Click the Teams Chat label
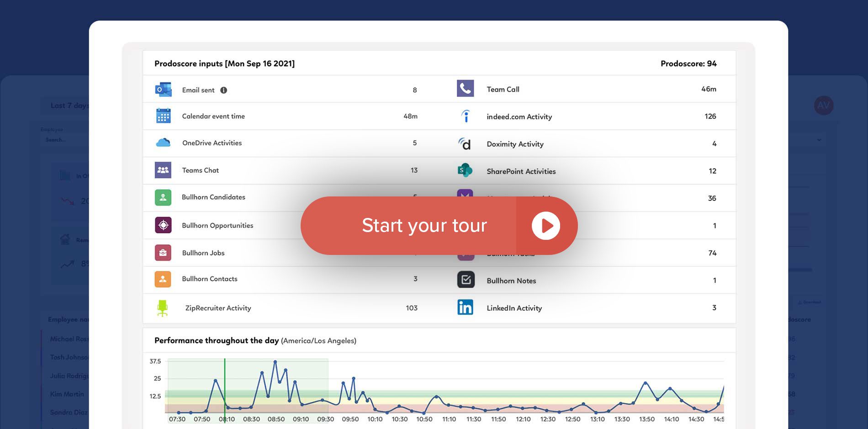Screen dimensions: 868x429 point(200,170)
